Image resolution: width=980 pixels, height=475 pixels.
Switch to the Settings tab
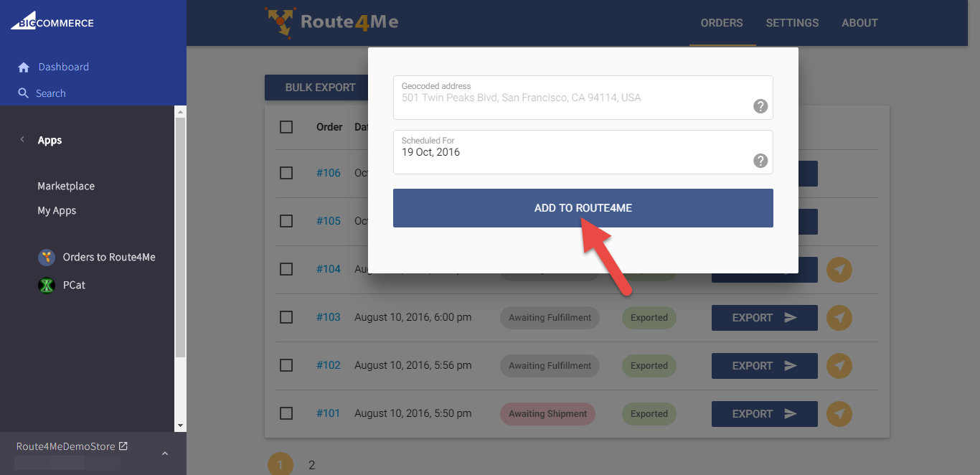coord(792,23)
